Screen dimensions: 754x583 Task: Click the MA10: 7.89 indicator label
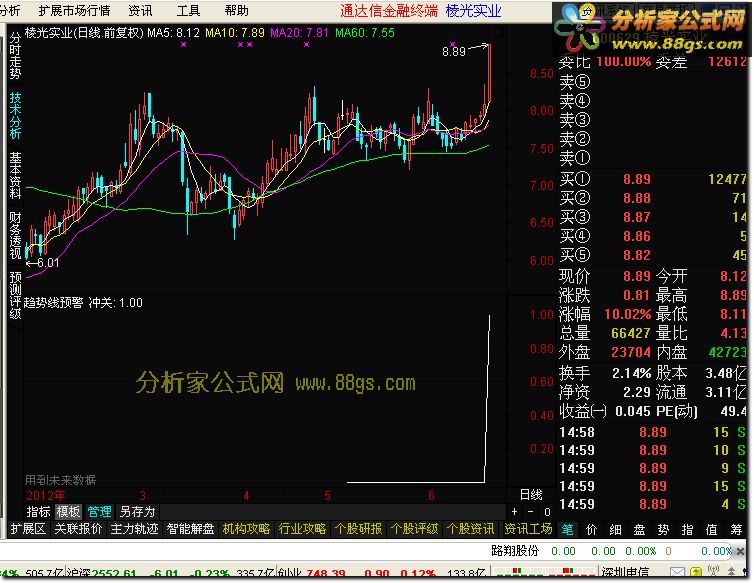click(235, 33)
